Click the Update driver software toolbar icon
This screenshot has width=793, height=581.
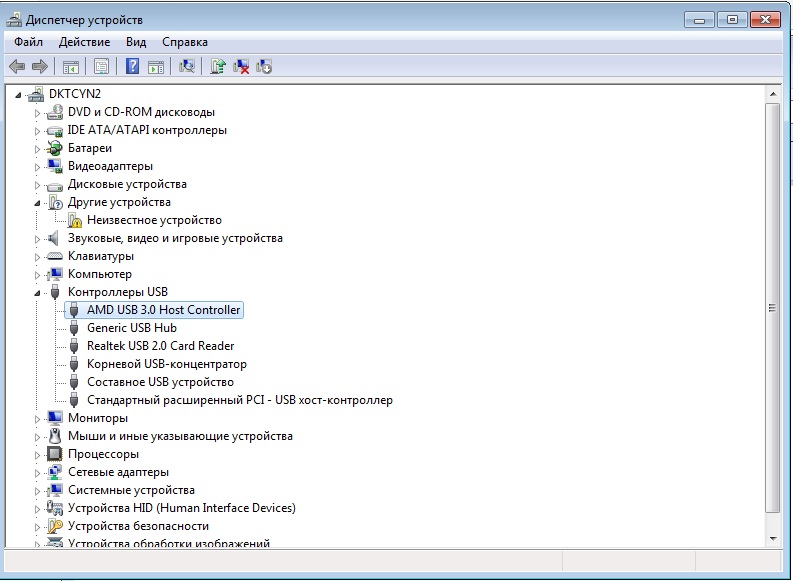point(218,66)
